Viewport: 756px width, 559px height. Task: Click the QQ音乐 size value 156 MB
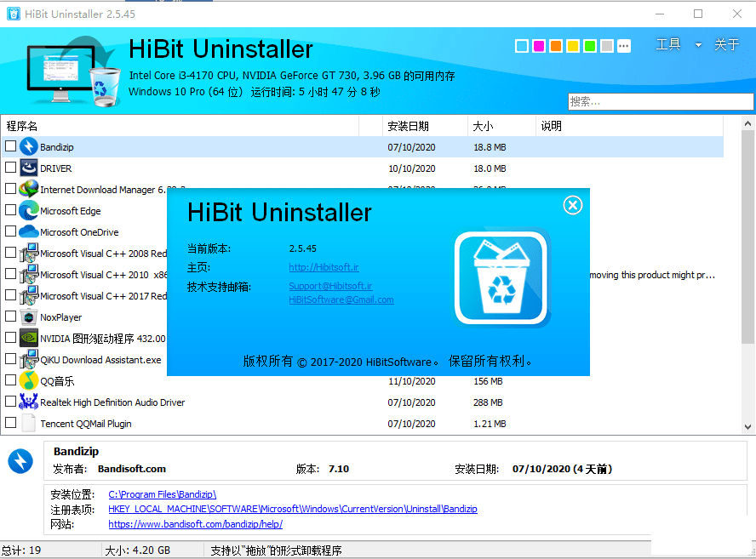point(488,381)
